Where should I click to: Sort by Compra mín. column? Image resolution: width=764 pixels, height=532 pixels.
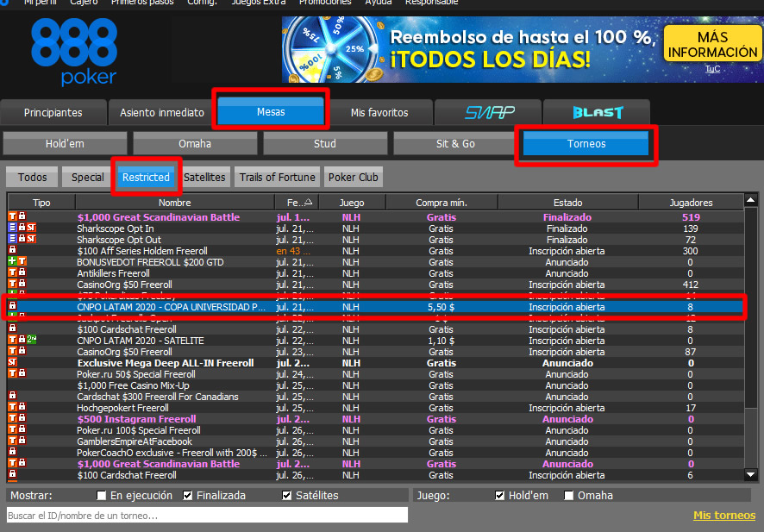[441, 203]
